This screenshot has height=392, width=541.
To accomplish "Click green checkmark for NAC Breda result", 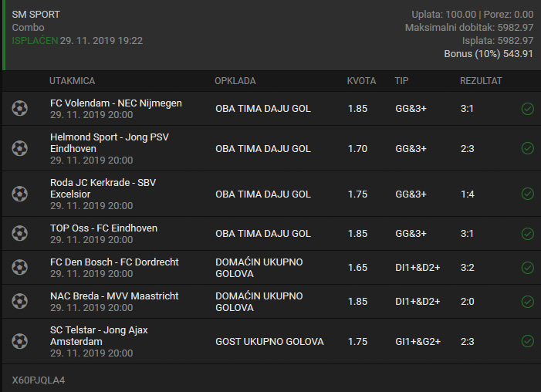I will (528, 302).
